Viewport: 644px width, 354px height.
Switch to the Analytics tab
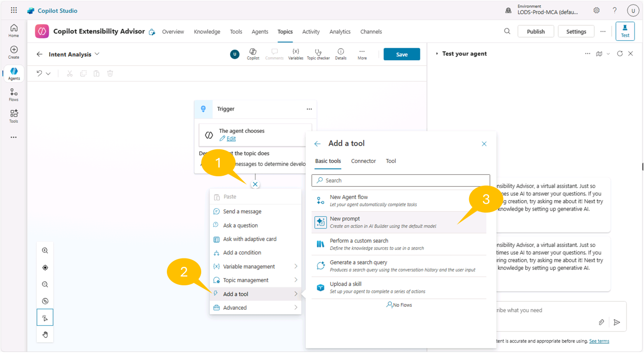click(340, 32)
